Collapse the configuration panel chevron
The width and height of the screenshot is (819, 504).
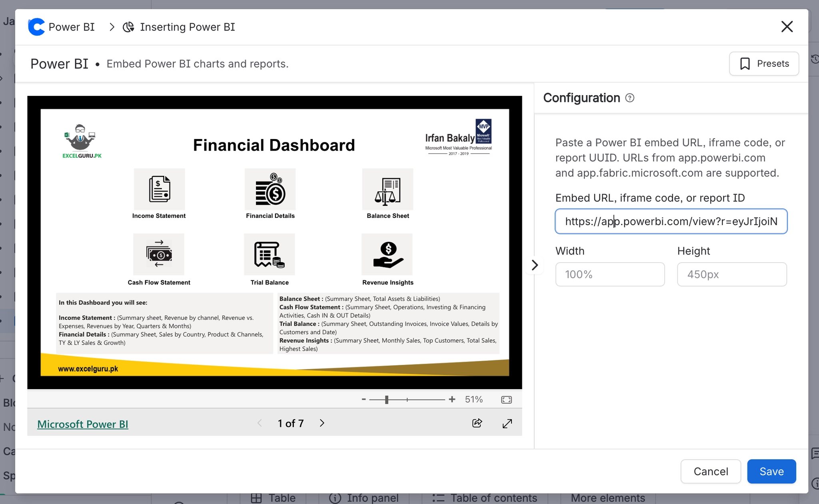tap(535, 265)
